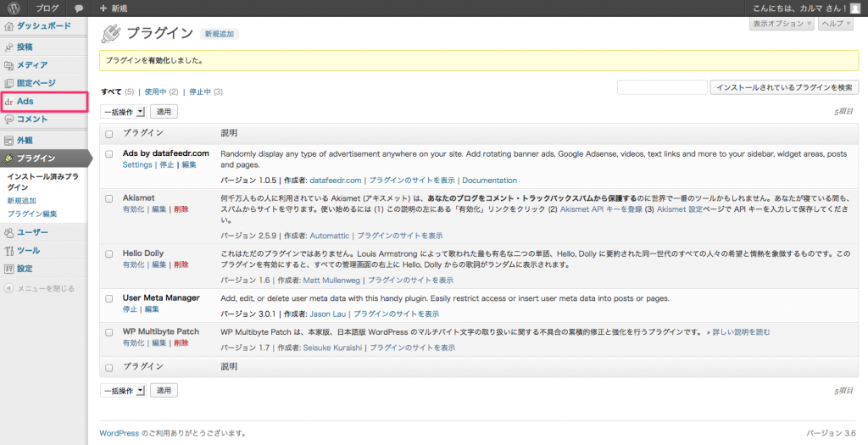This screenshot has width=868, height=445.
Task: Sort by プラグイン column header
Action: click(142, 133)
